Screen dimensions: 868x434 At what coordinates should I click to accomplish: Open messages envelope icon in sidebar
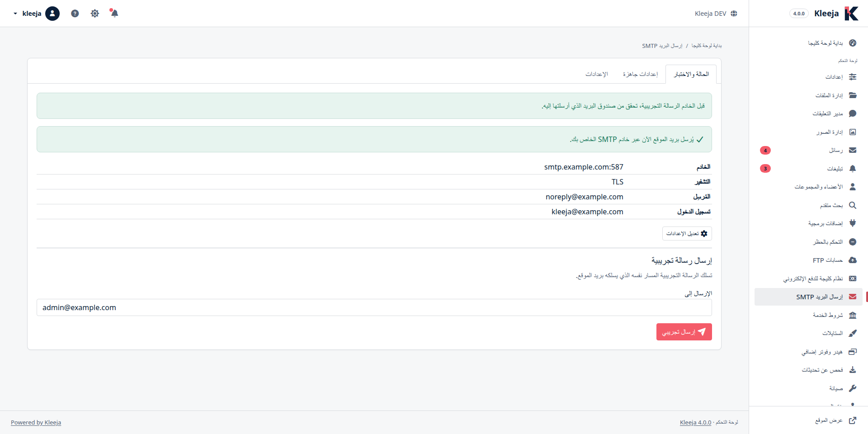(x=853, y=150)
